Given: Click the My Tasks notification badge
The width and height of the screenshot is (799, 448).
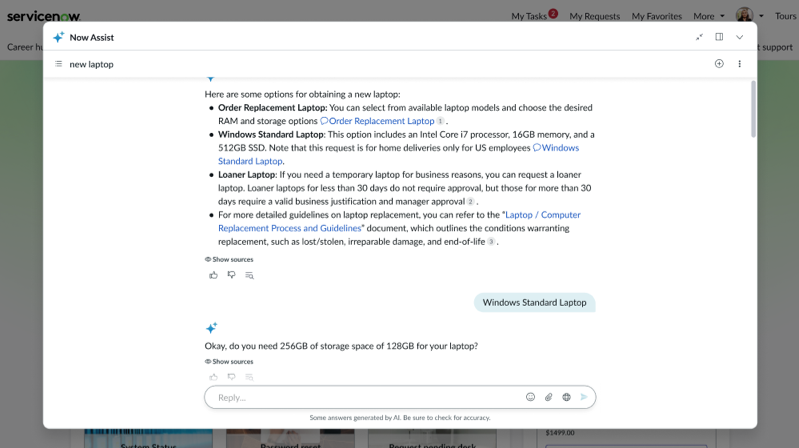Looking at the screenshot, I should 553,13.
